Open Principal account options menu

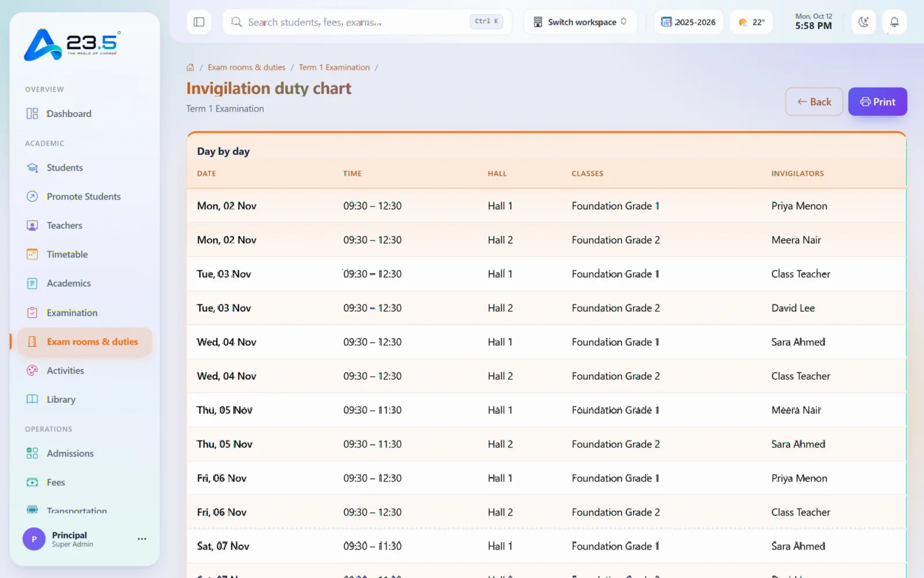[x=141, y=539]
